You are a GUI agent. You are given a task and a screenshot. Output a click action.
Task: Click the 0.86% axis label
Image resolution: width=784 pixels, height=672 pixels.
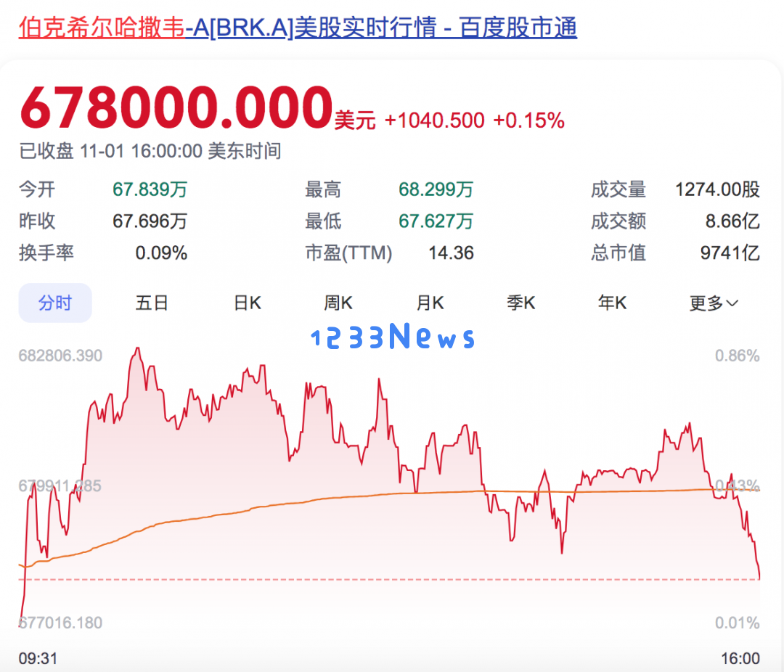click(737, 356)
